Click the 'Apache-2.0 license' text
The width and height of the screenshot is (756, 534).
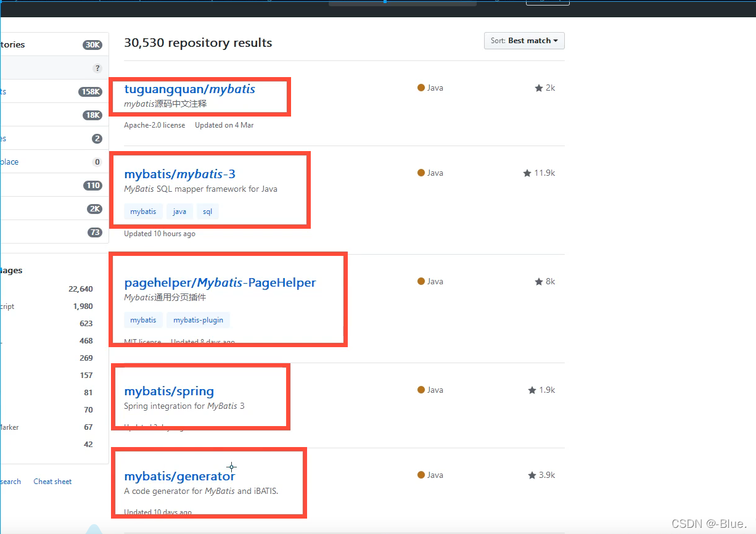point(154,125)
